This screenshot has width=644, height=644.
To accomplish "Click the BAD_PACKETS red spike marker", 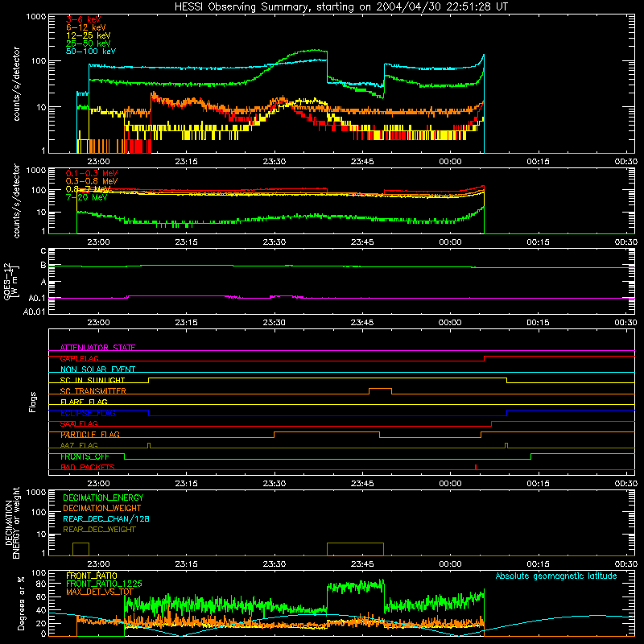I will tap(476, 467).
